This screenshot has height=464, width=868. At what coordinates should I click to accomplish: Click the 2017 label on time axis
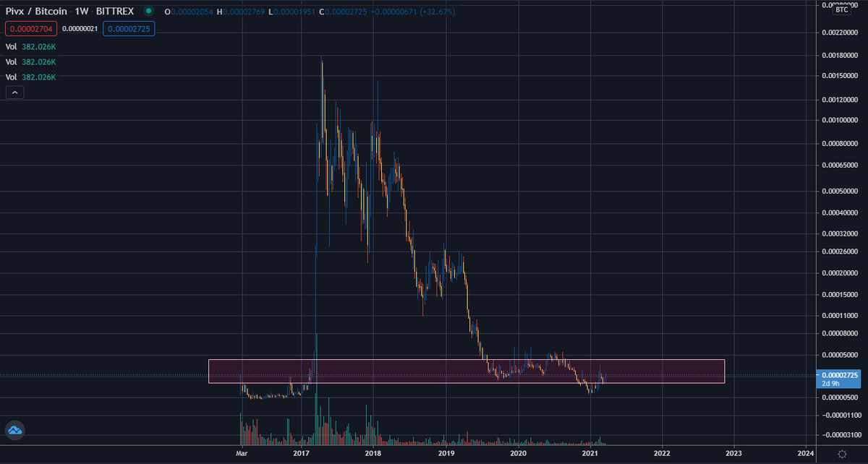click(x=302, y=452)
